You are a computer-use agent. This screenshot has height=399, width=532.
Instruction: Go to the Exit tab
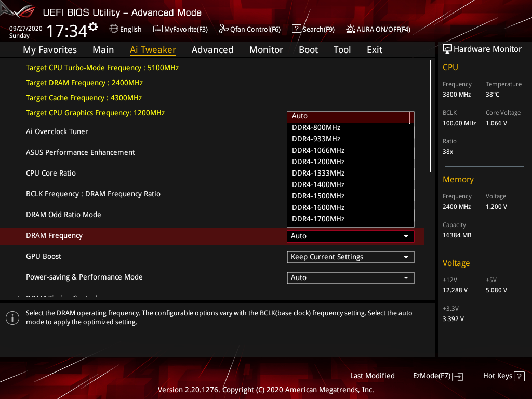[x=375, y=50]
